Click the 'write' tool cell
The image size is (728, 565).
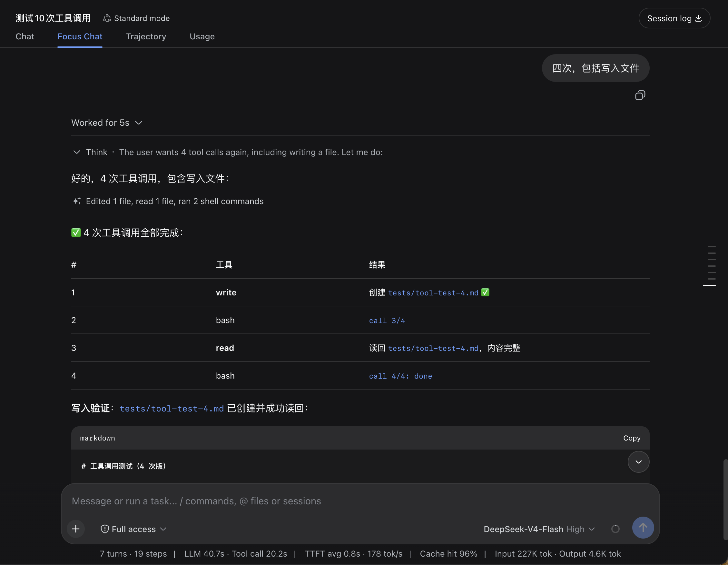pos(226,292)
